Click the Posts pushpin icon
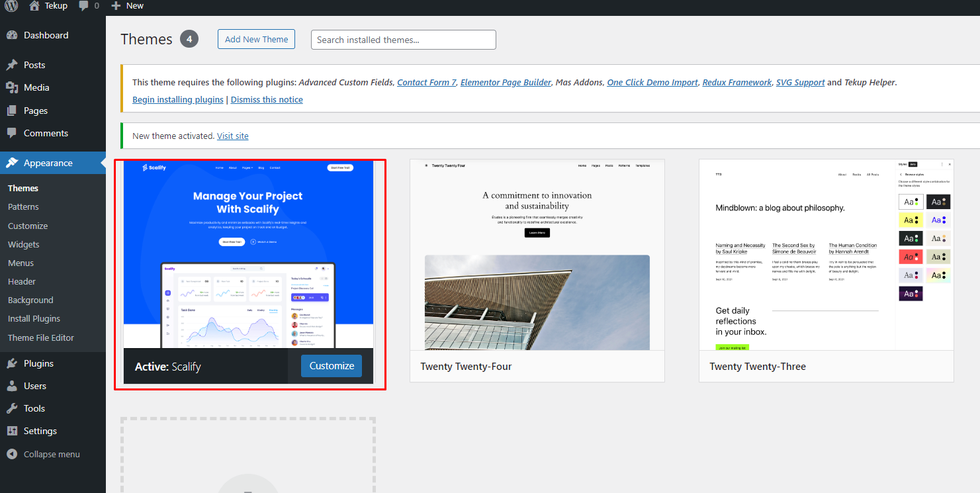Image resolution: width=980 pixels, height=493 pixels. (12, 65)
